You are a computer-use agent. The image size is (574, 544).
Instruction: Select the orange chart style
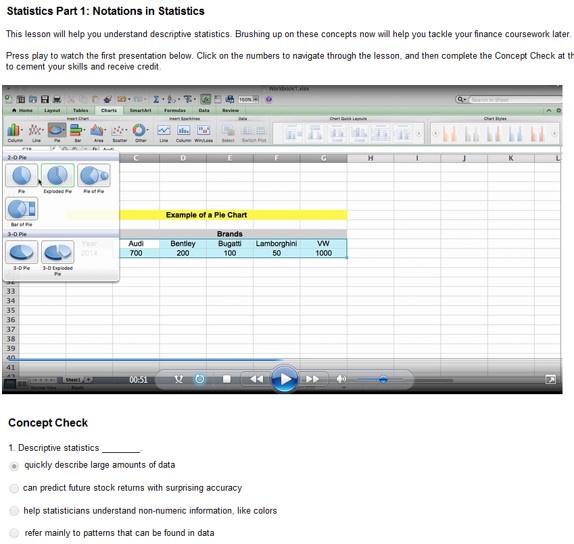tap(449, 134)
